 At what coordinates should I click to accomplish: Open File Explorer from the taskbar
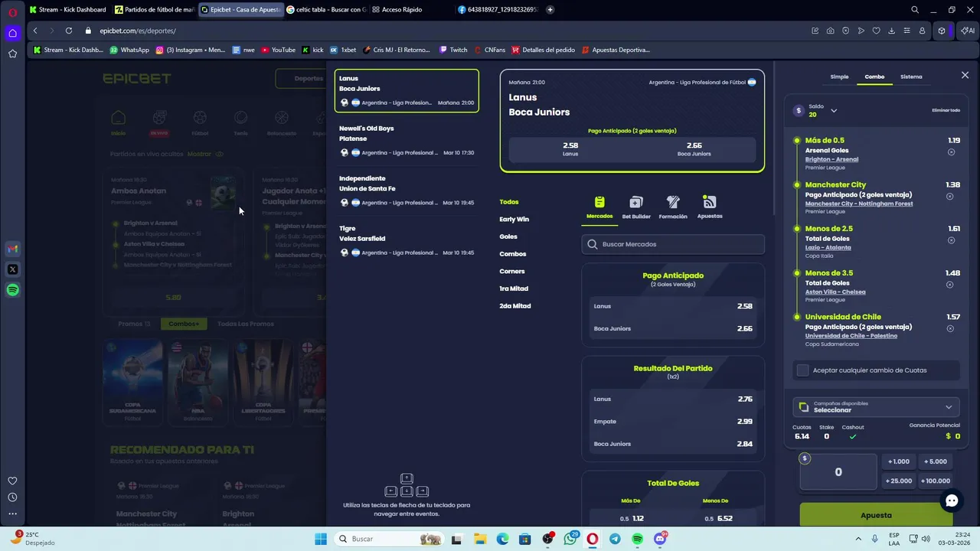(x=479, y=539)
